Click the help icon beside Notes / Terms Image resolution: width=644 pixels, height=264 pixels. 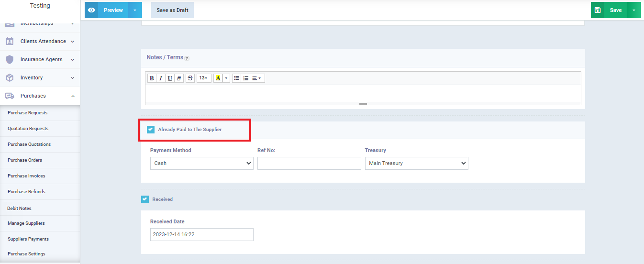coord(187,58)
